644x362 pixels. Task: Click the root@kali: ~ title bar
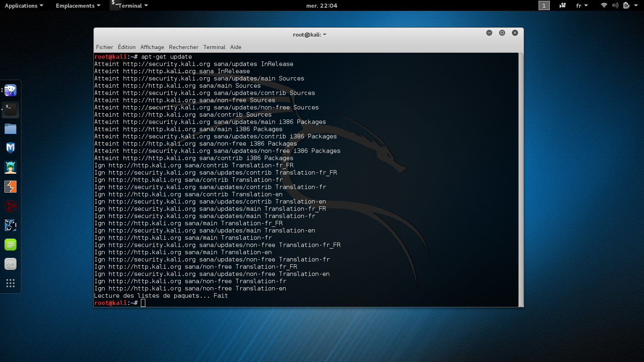(309, 35)
